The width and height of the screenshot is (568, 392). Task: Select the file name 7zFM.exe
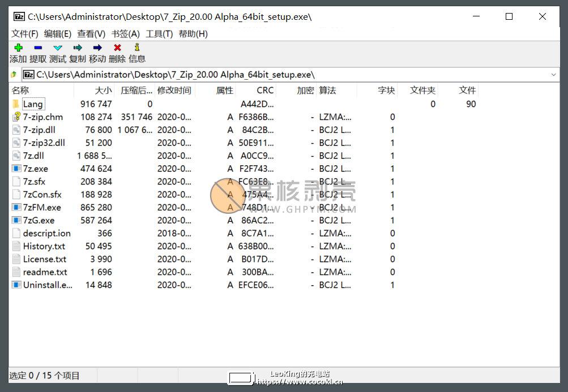[x=42, y=208]
